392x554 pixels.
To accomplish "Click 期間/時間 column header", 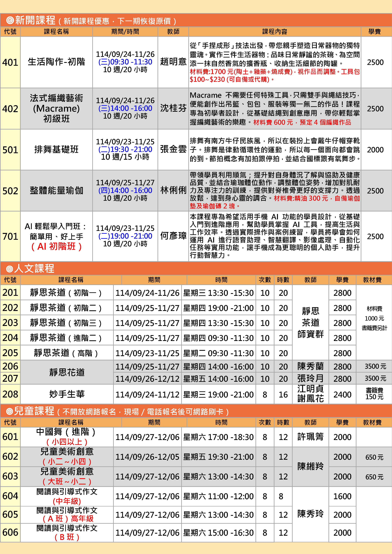I will [125, 32].
